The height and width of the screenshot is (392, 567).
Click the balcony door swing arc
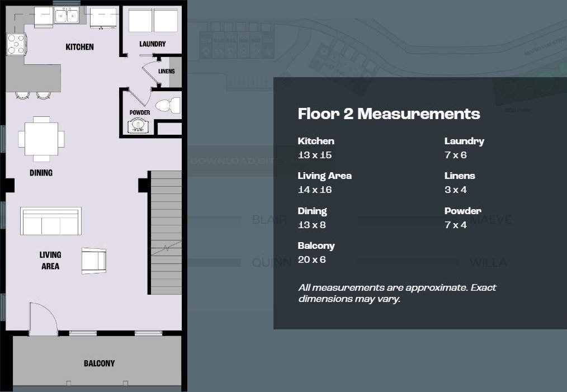(44, 319)
